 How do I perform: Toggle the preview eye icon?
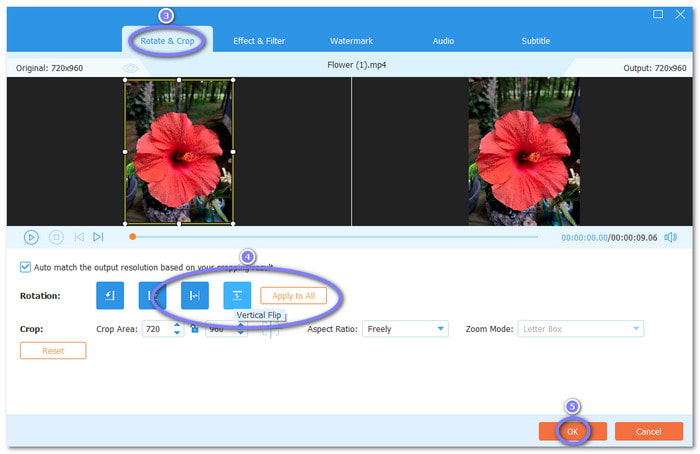click(x=129, y=67)
